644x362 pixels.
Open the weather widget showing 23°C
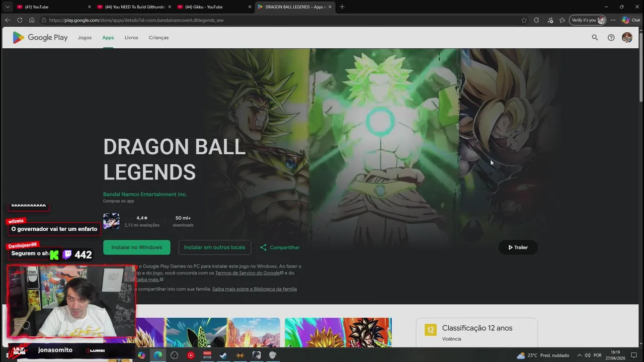click(543, 355)
